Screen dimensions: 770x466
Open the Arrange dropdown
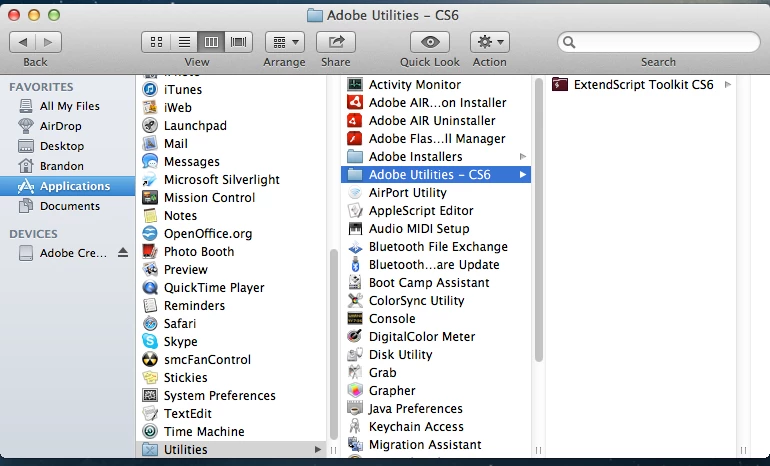pos(285,42)
